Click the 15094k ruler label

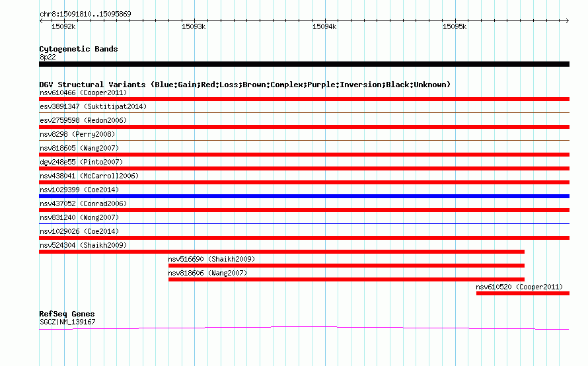(324, 26)
